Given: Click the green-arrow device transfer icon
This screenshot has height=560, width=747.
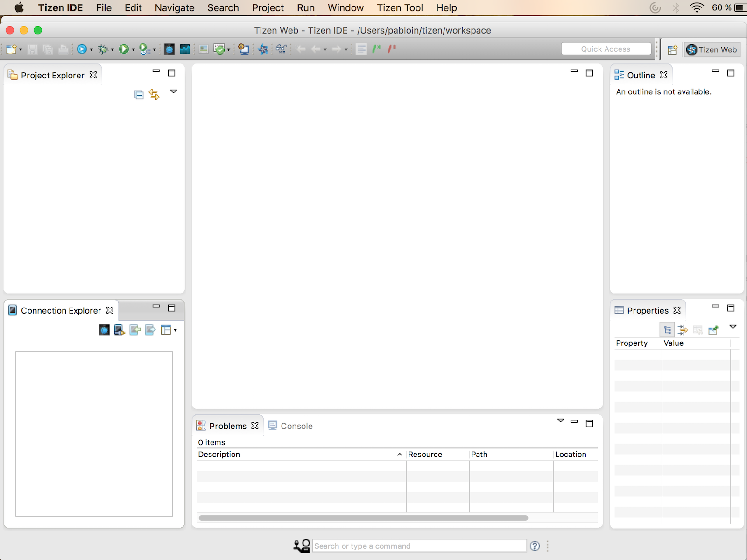Looking at the screenshot, I should tap(135, 330).
